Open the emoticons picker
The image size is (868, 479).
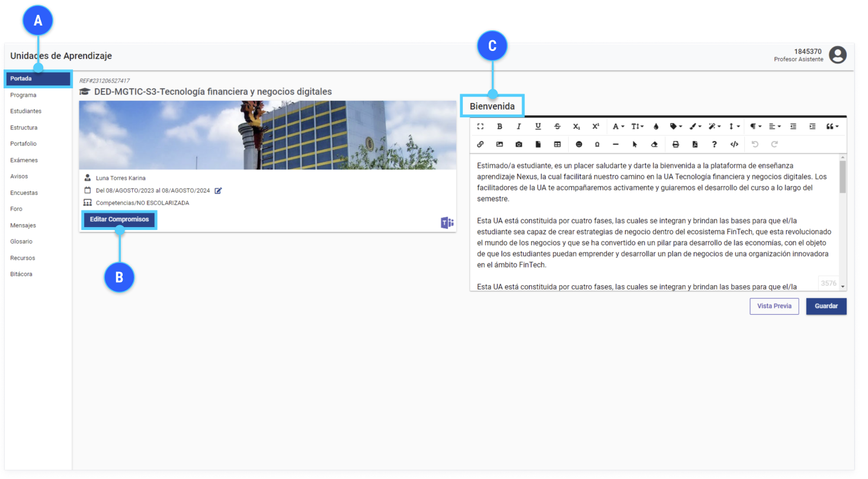tap(579, 144)
